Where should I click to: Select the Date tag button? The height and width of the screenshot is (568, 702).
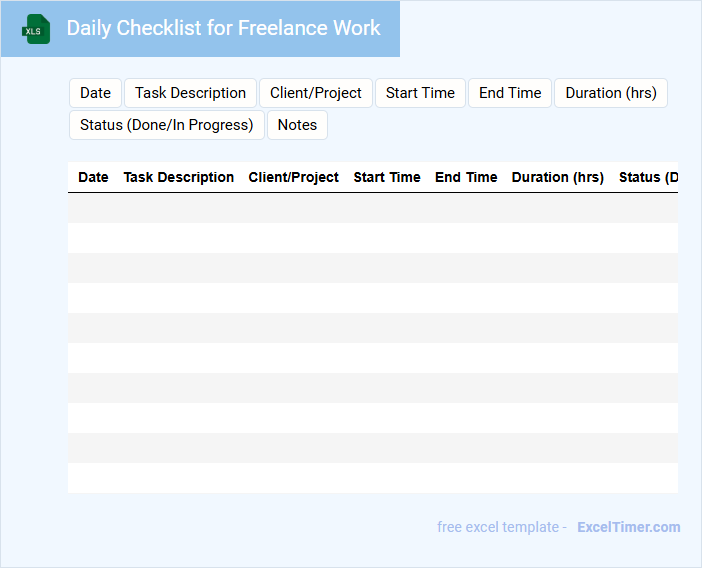pyautogui.click(x=95, y=93)
